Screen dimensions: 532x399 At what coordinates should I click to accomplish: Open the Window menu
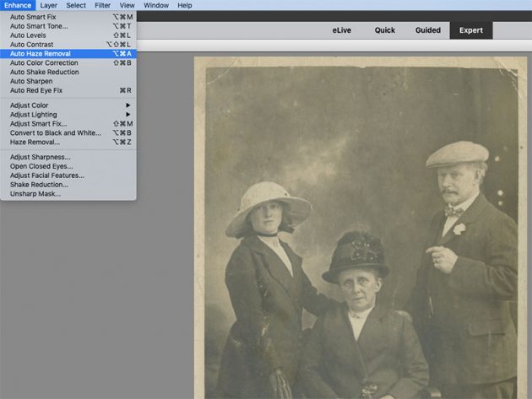click(156, 5)
